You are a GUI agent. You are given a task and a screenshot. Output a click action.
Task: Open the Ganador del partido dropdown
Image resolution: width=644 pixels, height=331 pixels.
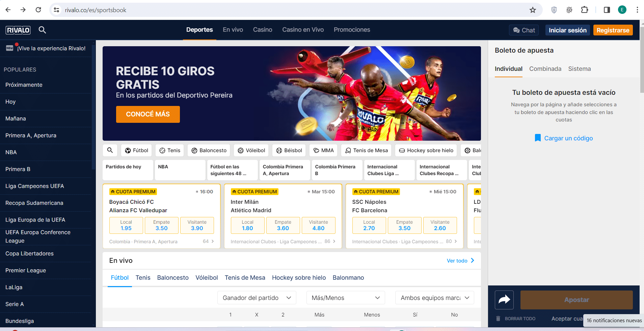point(257,298)
